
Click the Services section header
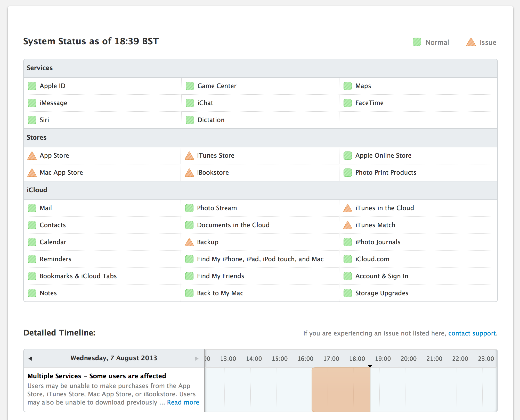[261, 68]
